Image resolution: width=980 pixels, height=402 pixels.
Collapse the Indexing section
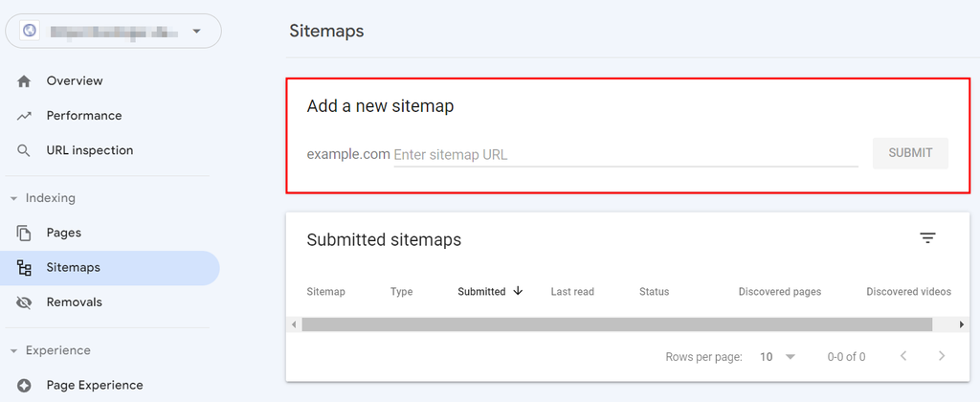13,198
